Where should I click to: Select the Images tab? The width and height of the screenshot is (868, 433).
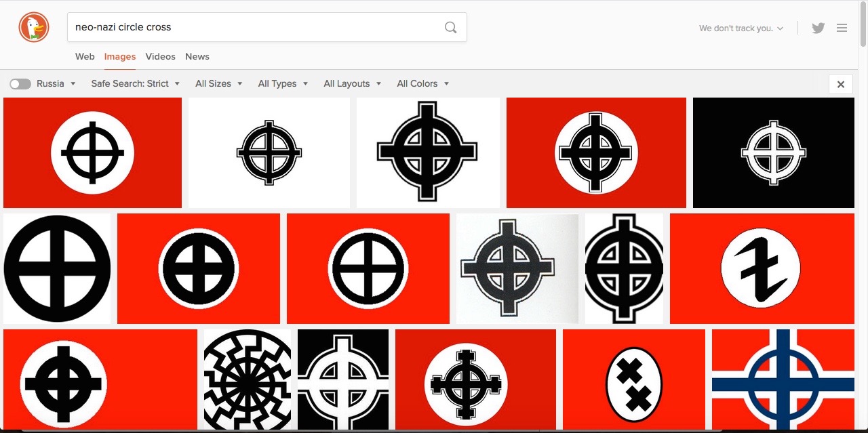coord(120,57)
